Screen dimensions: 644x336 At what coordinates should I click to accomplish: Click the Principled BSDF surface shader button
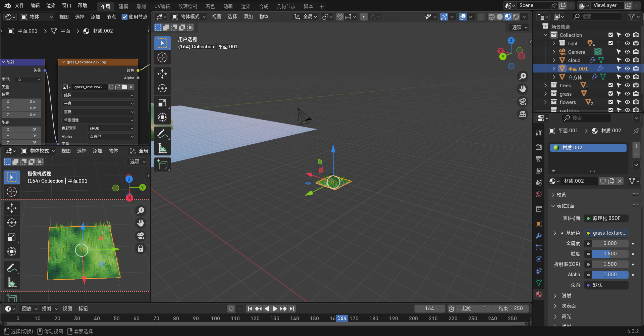606,218
